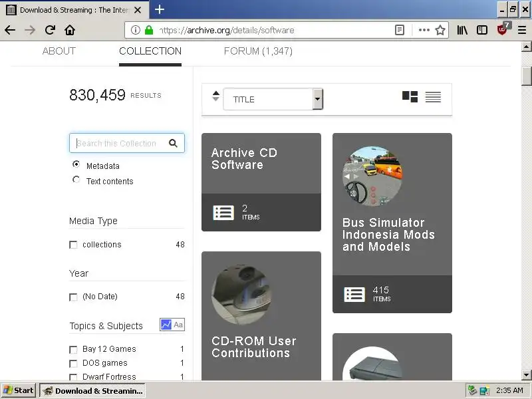Screen dimensions: 532x399
Task: Click the Year filter heading
Action: point(78,273)
